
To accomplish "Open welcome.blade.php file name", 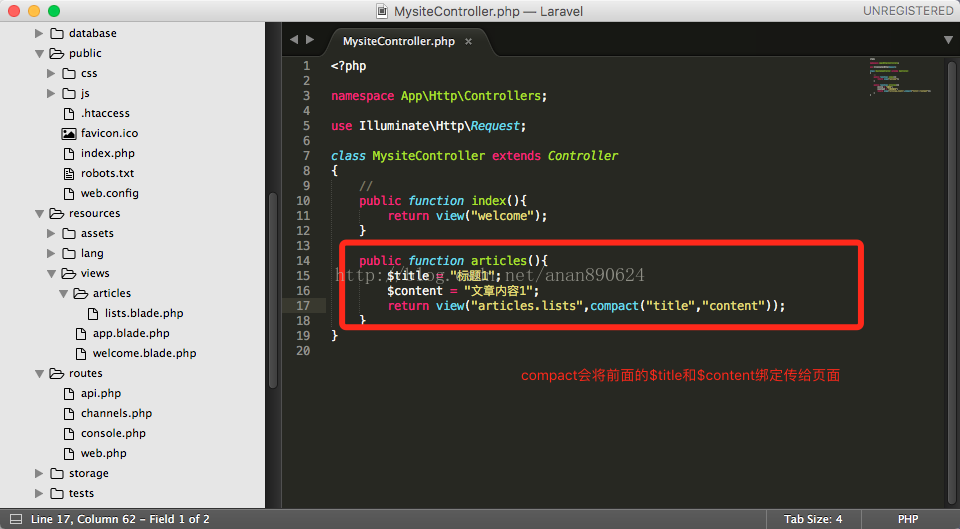I will [x=144, y=353].
